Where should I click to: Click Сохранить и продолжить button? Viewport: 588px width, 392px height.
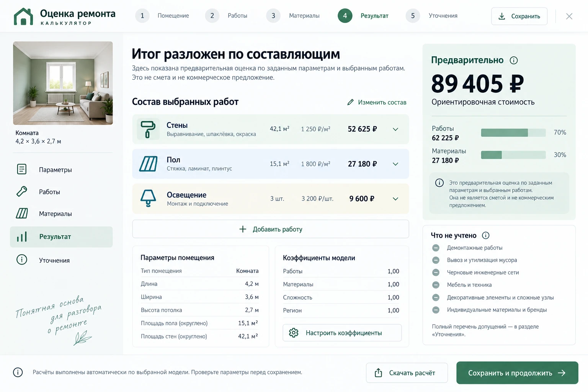coord(517,373)
